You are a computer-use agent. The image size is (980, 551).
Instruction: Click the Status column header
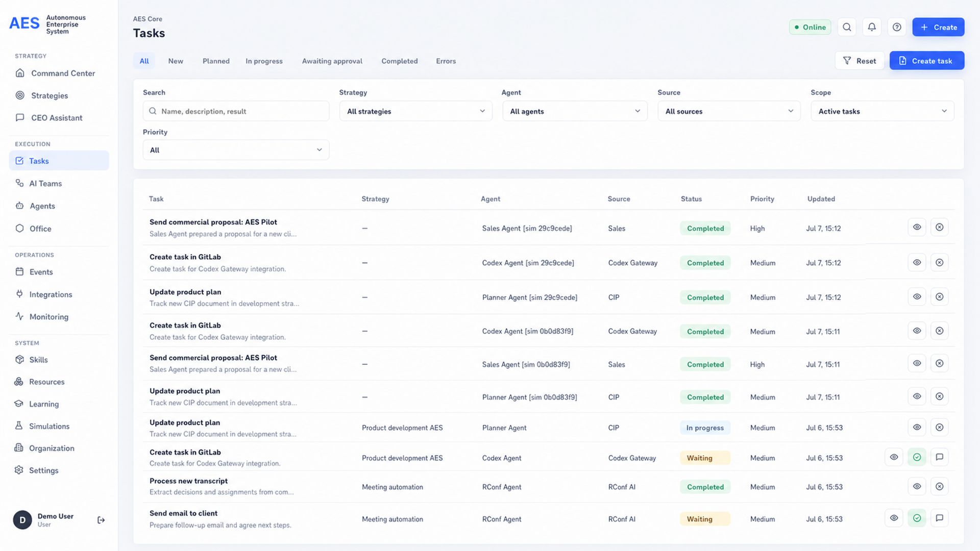point(691,199)
